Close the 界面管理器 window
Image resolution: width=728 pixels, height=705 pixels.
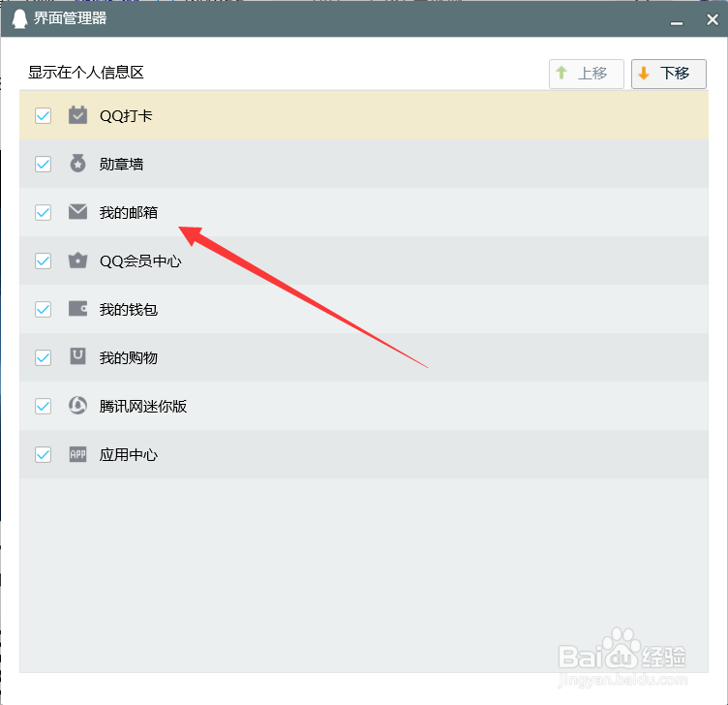coord(713,19)
